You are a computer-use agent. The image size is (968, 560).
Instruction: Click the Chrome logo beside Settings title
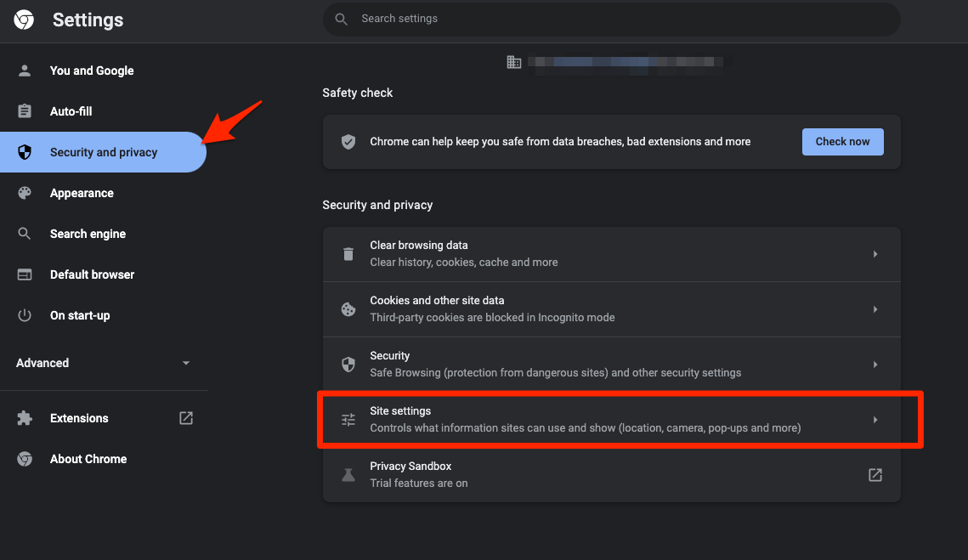[24, 20]
